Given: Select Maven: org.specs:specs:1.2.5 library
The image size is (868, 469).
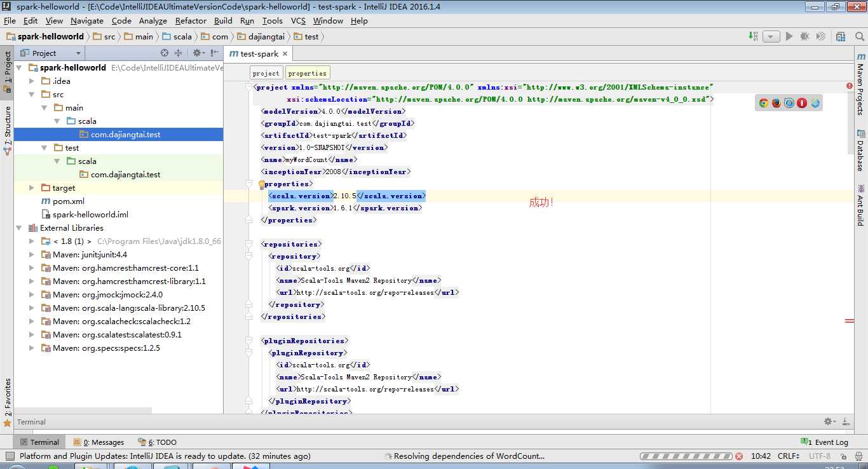Looking at the screenshot, I should [107, 348].
